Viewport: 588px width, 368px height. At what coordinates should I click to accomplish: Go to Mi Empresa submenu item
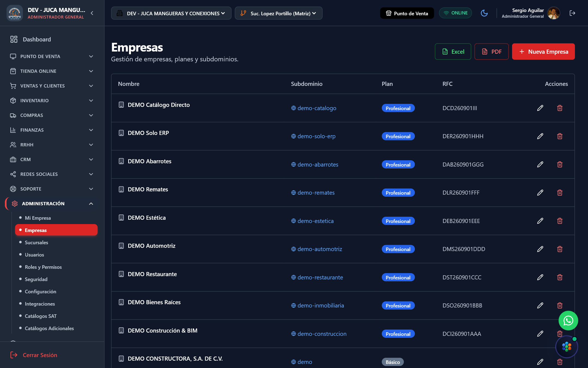(38, 218)
